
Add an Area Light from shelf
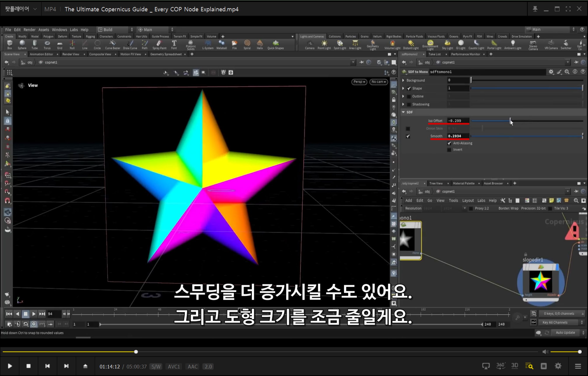point(355,45)
